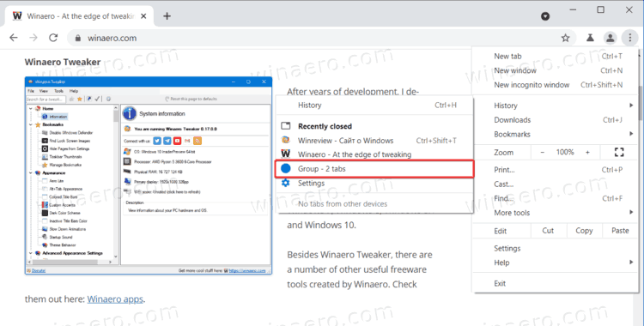The image size is (644, 326).
Task: Click the Winaero Tweaker screenshot thumbnail
Action: (x=149, y=175)
